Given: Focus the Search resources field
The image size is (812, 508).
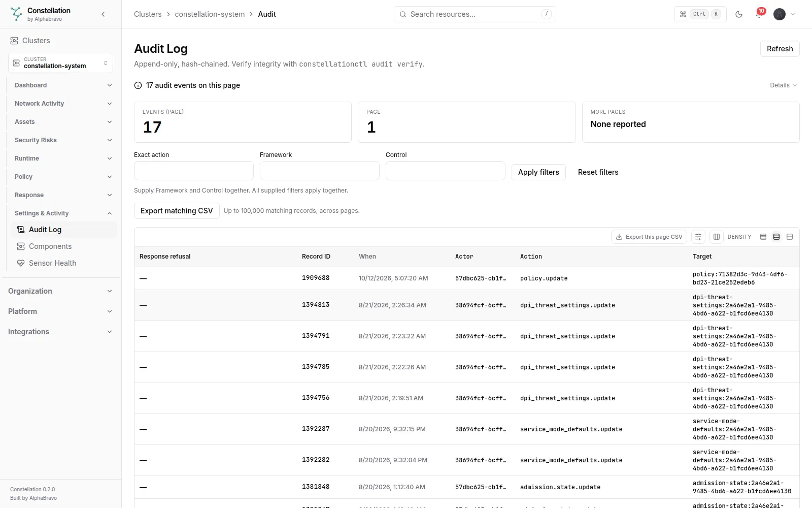Looking at the screenshot, I should click(x=475, y=14).
